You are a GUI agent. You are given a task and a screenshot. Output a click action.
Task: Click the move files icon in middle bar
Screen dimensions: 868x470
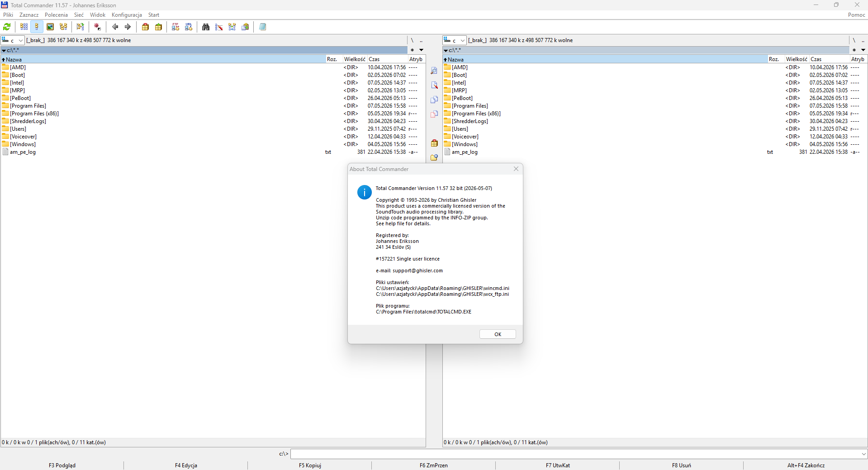[434, 114]
